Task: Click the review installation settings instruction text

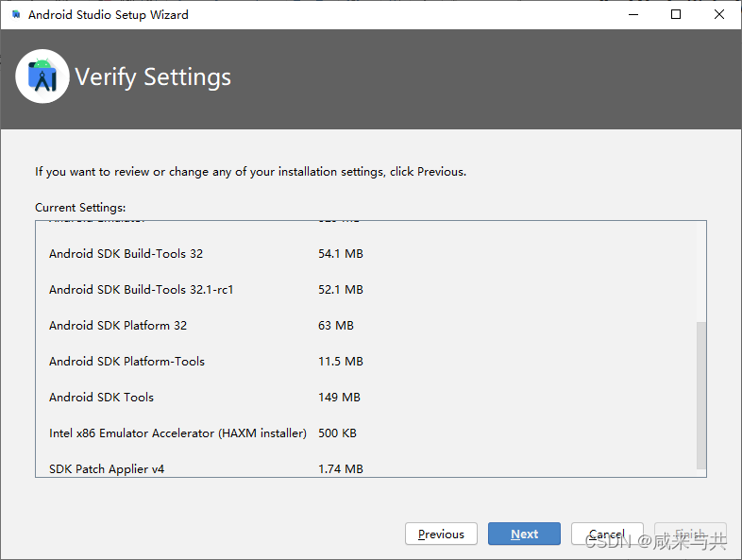Action: click(x=250, y=172)
